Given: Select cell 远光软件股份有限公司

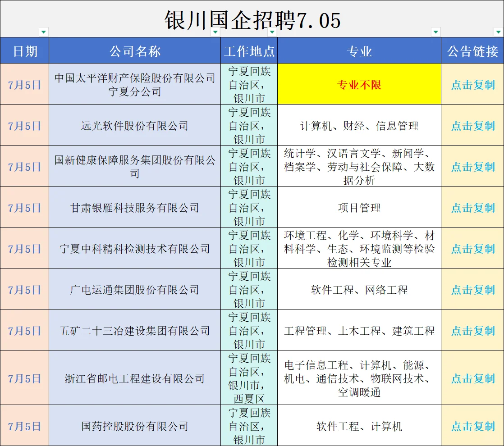Looking at the screenshot, I should click(135, 125).
